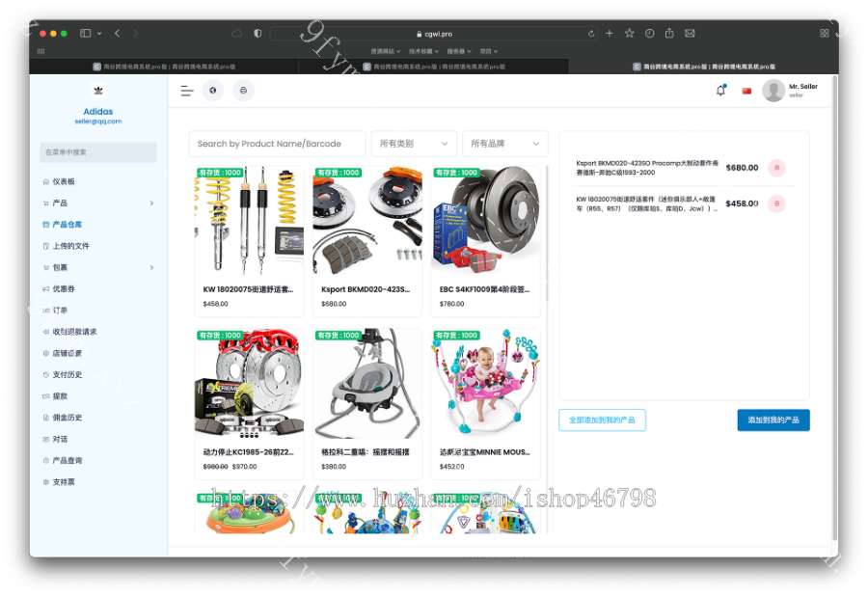Select the Ksport BKMD020 brake kit image
The width and height of the screenshot is (868, 596).
tap(367, 220)
